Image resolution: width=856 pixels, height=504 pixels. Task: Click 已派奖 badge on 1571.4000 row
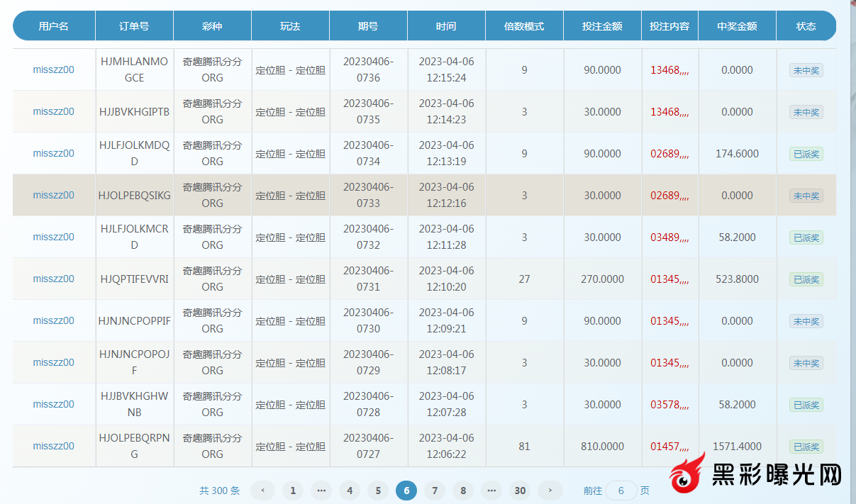tap(806, 447)
